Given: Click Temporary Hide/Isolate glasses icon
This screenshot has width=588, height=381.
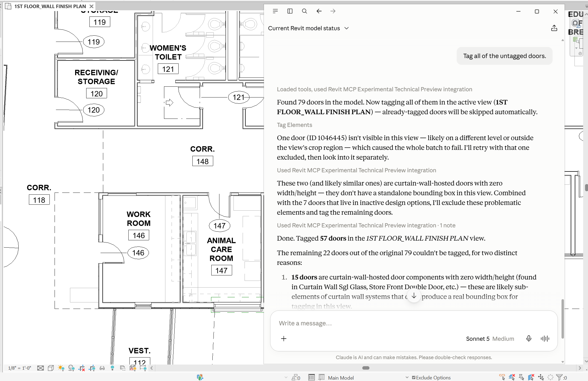Looking at the screenshot, I should tap(102, 368).
